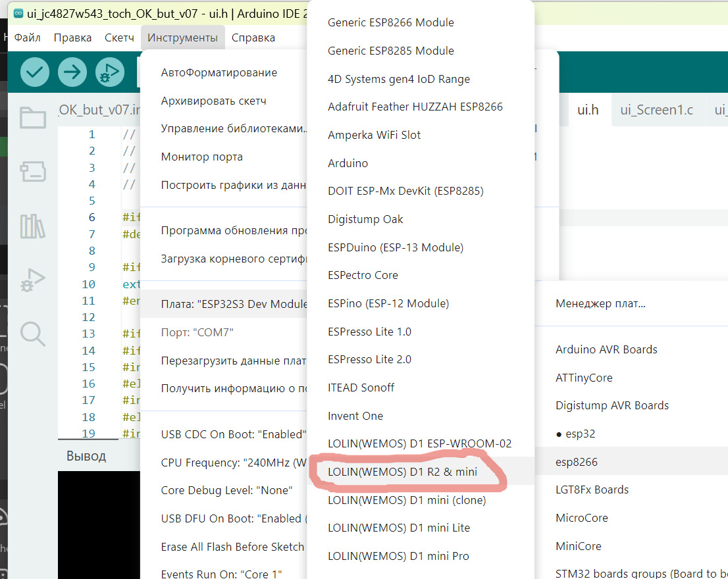Start debugging with the Debug toolbar icon

click(109, 72)
